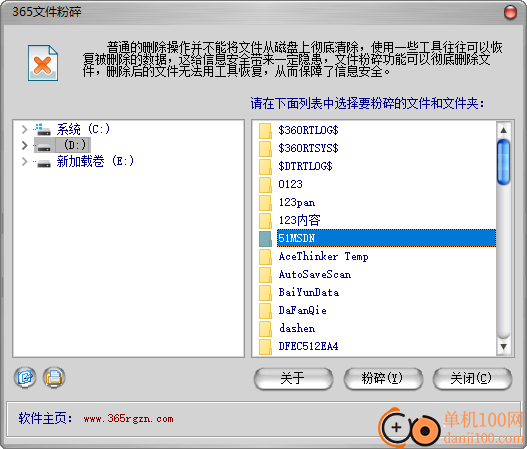The image size is (527, 449).
Task: Expand the 新加载卷 (E:) drive node
Action: pos(24,162)
